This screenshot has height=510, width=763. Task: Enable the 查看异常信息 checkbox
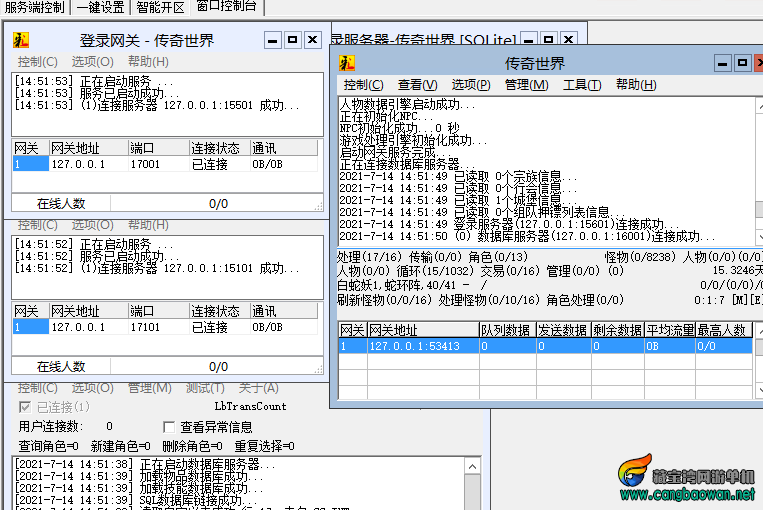coord(169,427)
